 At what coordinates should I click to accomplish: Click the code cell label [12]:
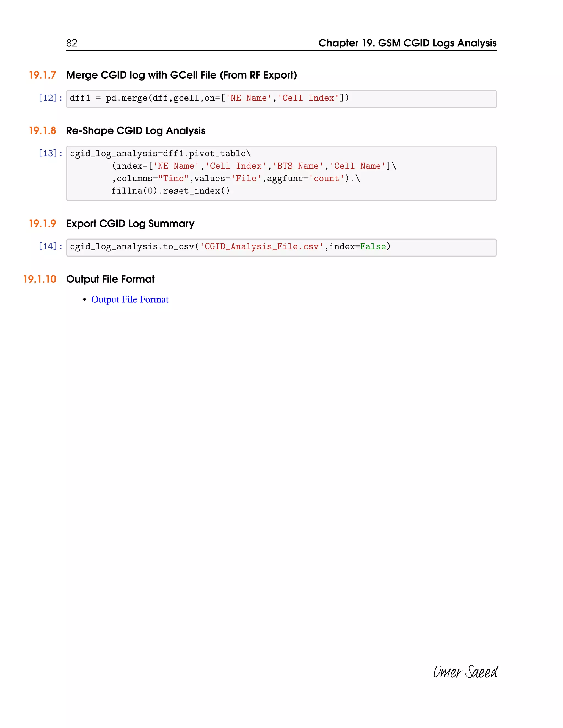click(51, 98)
